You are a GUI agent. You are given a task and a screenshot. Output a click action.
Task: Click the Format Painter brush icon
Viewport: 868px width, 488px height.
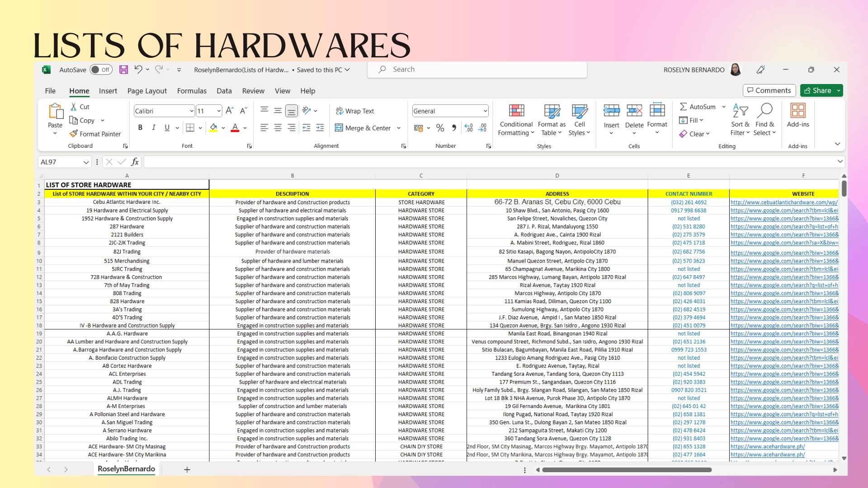coord(74,134)
